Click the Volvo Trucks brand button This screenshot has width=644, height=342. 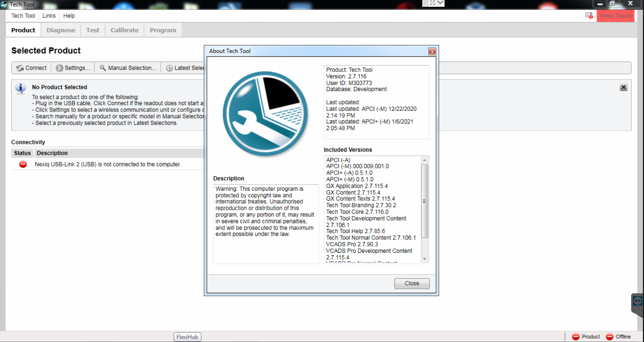point(615,16)
